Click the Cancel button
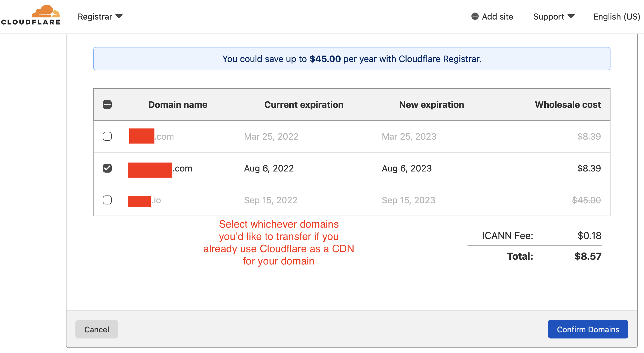The width and height of the screenshot is (644, 353). tap(97, 329)
